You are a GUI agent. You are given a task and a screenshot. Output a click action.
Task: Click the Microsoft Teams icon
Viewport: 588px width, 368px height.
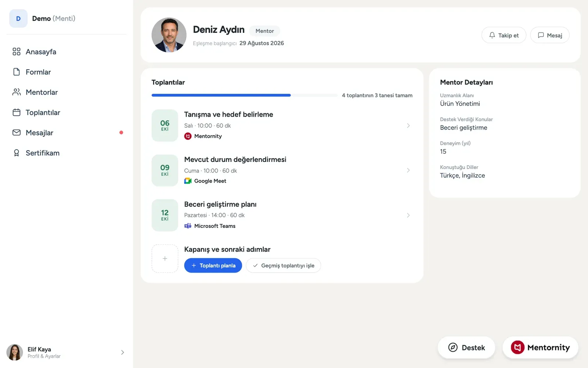pos(188,226)
